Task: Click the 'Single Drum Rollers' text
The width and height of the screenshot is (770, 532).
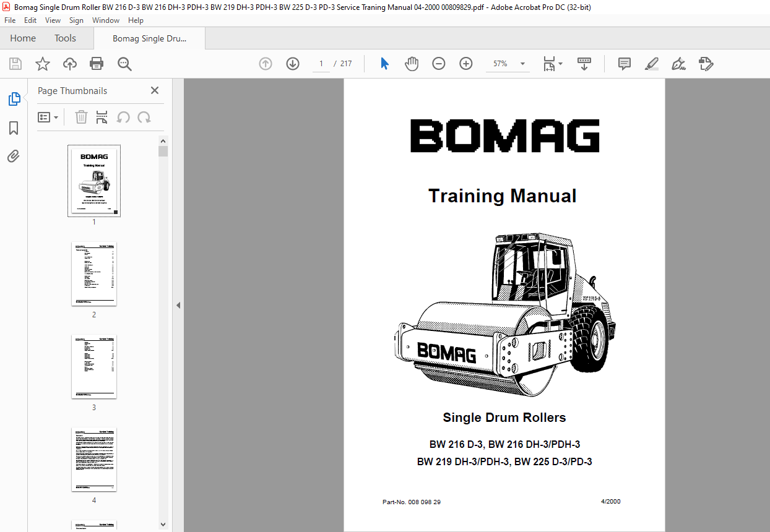Action: [x=504, y=418]
